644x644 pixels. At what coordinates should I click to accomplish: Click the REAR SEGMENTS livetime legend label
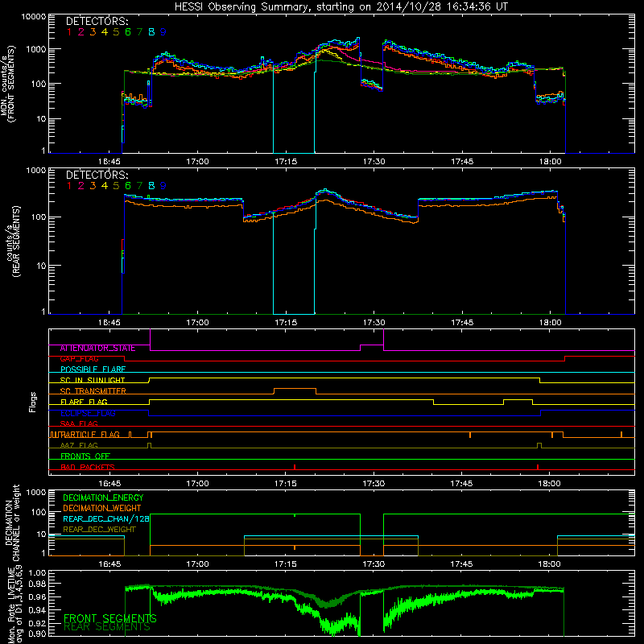point(107,627)
